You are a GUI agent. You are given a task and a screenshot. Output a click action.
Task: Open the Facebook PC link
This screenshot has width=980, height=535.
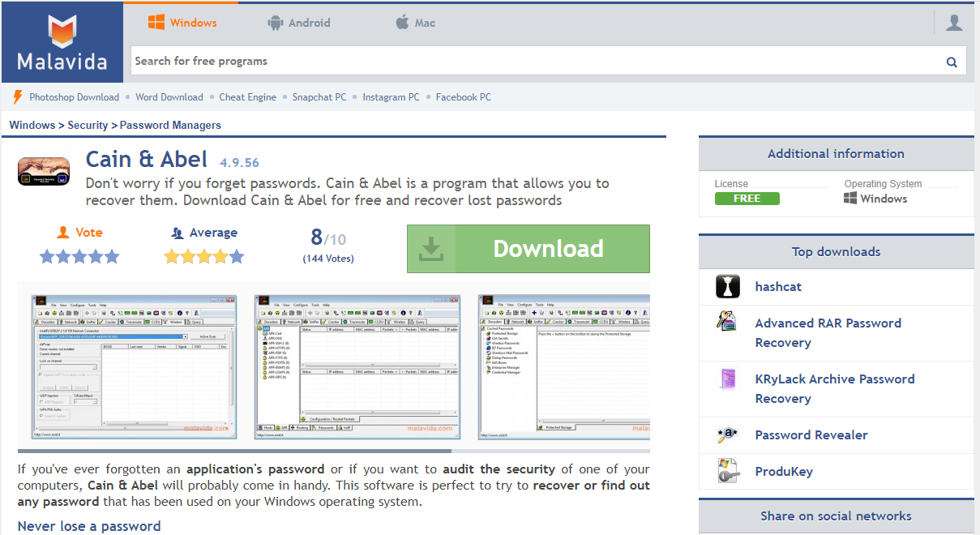click(x=464, y=97)
